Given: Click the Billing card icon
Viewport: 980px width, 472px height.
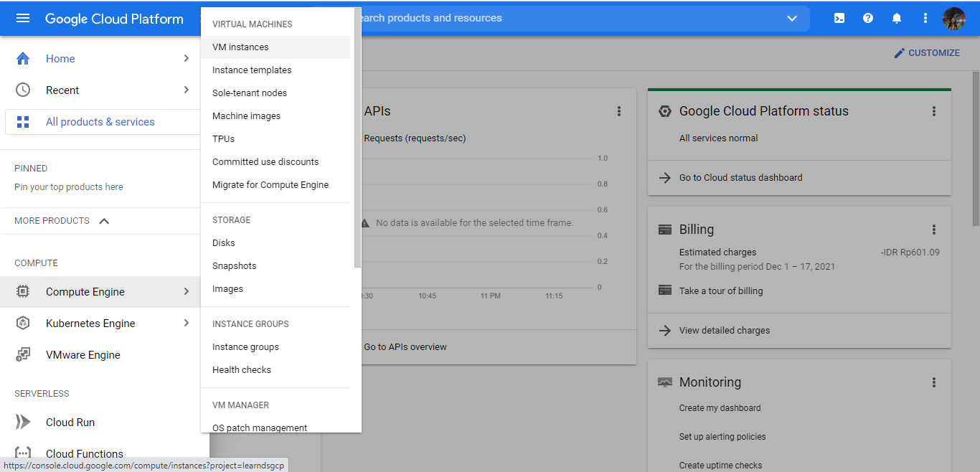Looking at the screenshot, I should (x=665, y=230).
